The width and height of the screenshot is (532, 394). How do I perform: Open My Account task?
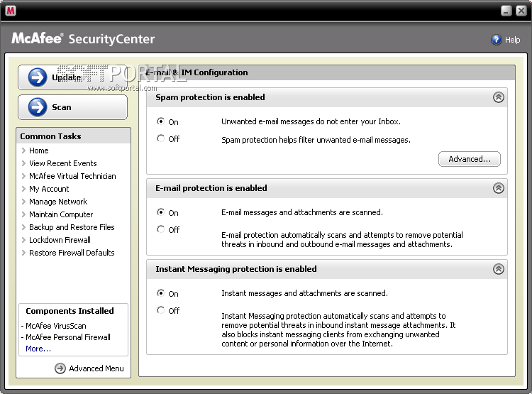tap(49, 189)
